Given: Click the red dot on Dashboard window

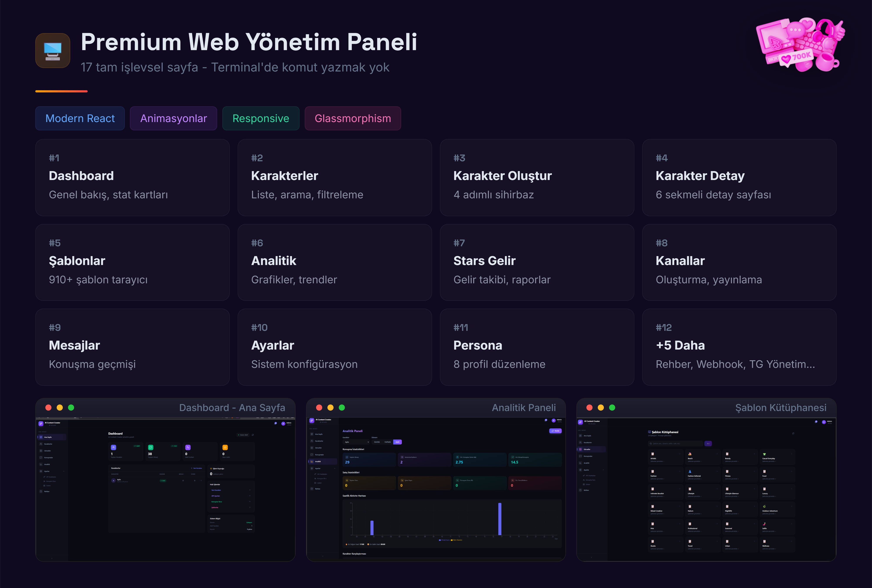Looking at the screenshot, I should click(x=48, y=408).
